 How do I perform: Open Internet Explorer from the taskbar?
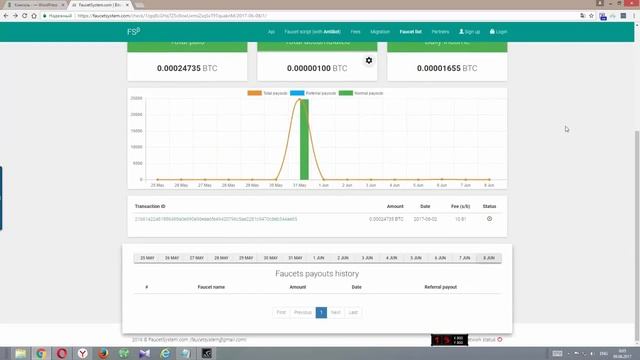pyautogui.click(x=165, y=353)
